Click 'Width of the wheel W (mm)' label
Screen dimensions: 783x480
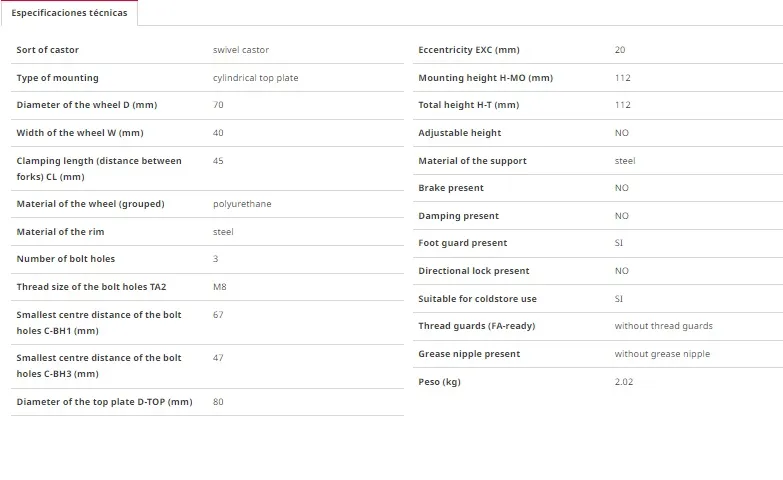pyautogui.click(x=80, y=133)
